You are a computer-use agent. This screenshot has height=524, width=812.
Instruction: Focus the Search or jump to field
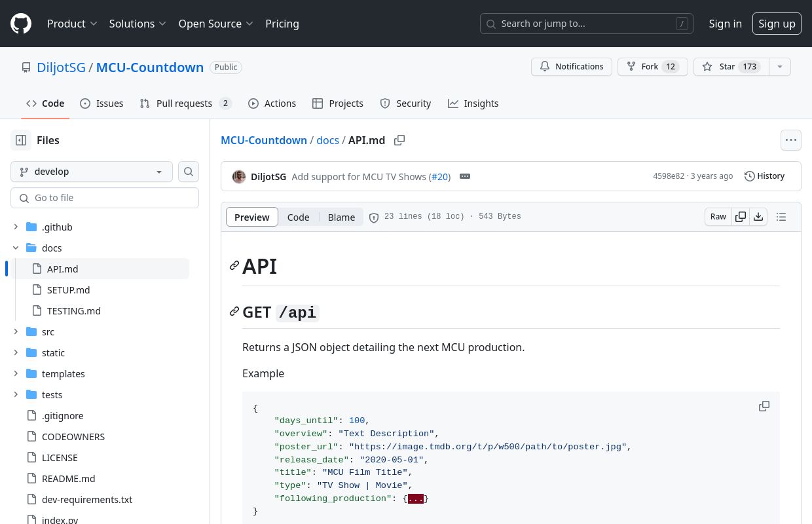pyautogui.click(x=587, y=24)
